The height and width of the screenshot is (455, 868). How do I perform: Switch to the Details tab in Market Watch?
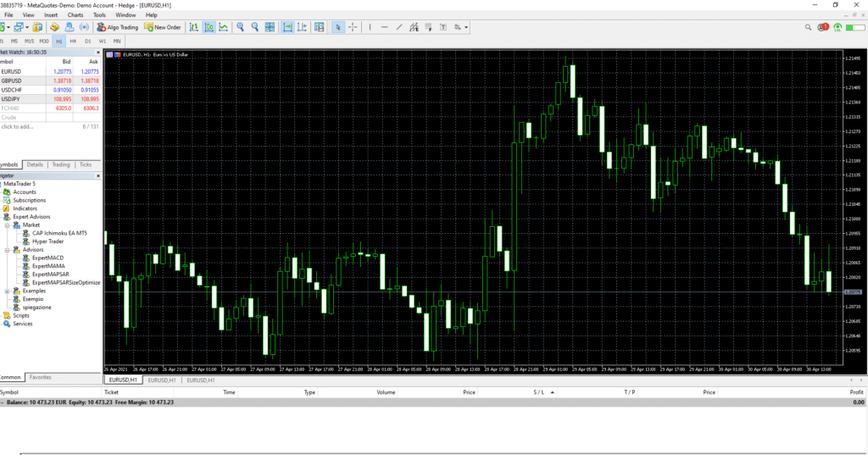click(35, 165)
